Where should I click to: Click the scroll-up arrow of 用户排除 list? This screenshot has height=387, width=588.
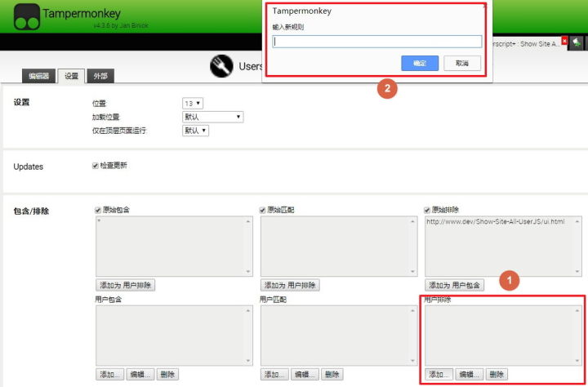coord(577,311)
